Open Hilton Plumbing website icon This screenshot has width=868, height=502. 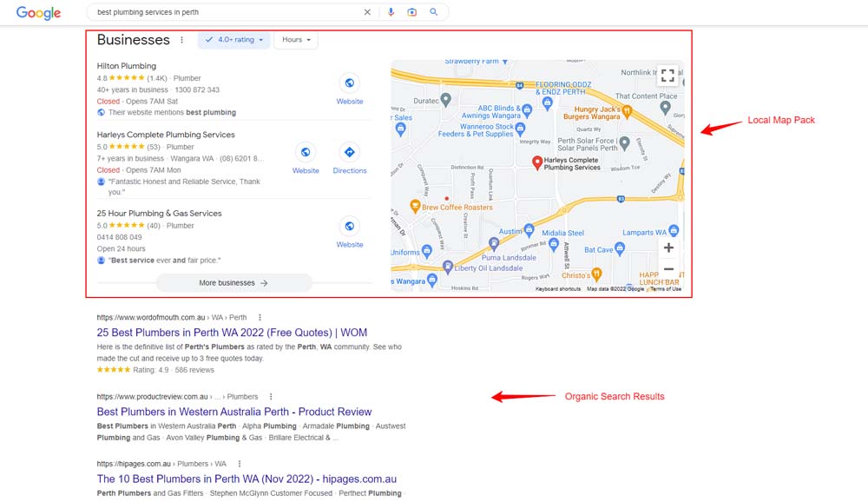click(349, 83)
